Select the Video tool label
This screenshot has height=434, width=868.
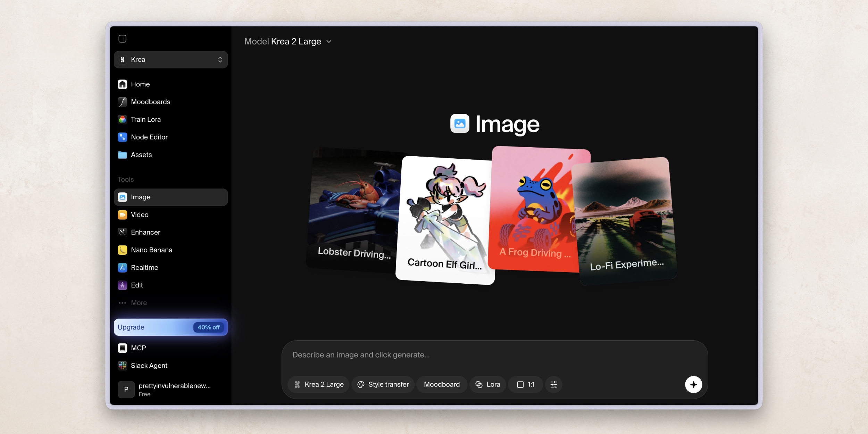tap(140, 215)
